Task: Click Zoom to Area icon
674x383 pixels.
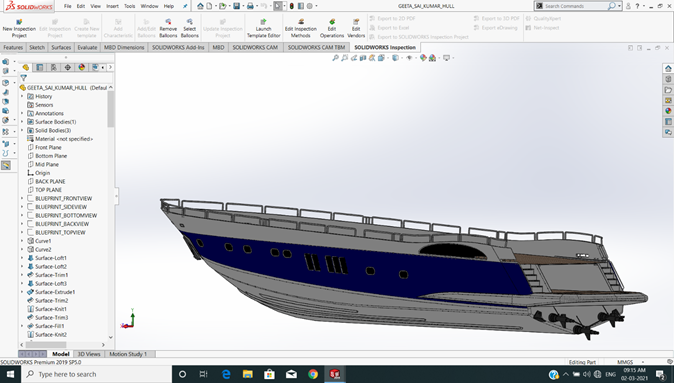Action: click(344, 58)
